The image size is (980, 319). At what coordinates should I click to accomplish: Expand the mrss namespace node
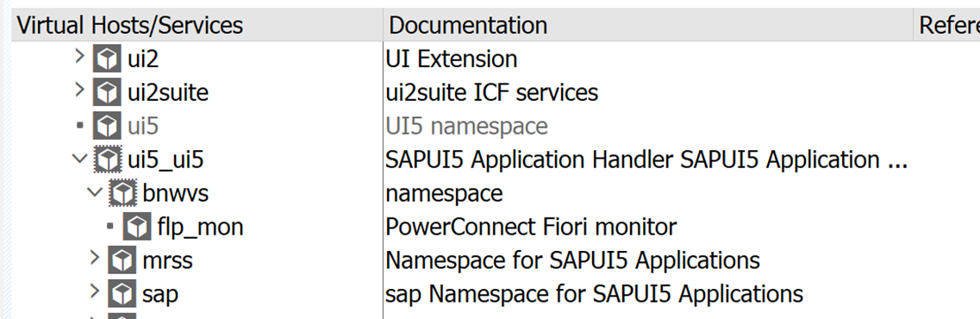tap(94, 257)
